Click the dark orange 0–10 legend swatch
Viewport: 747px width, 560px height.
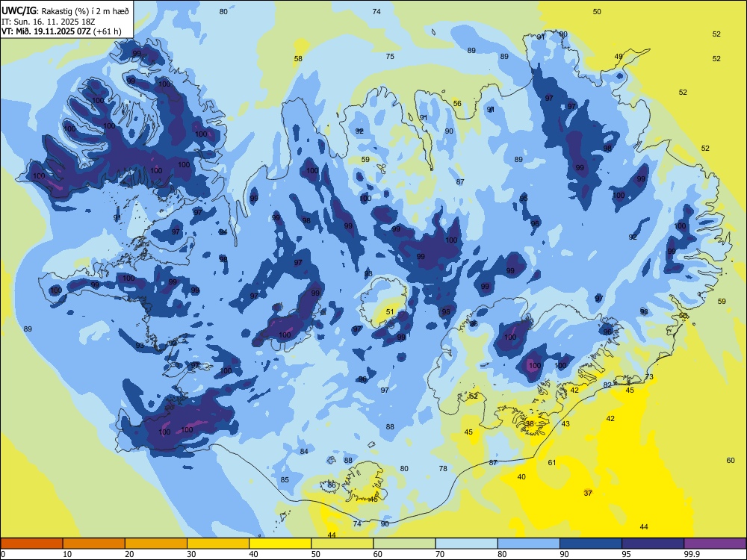tap(32, 544)
